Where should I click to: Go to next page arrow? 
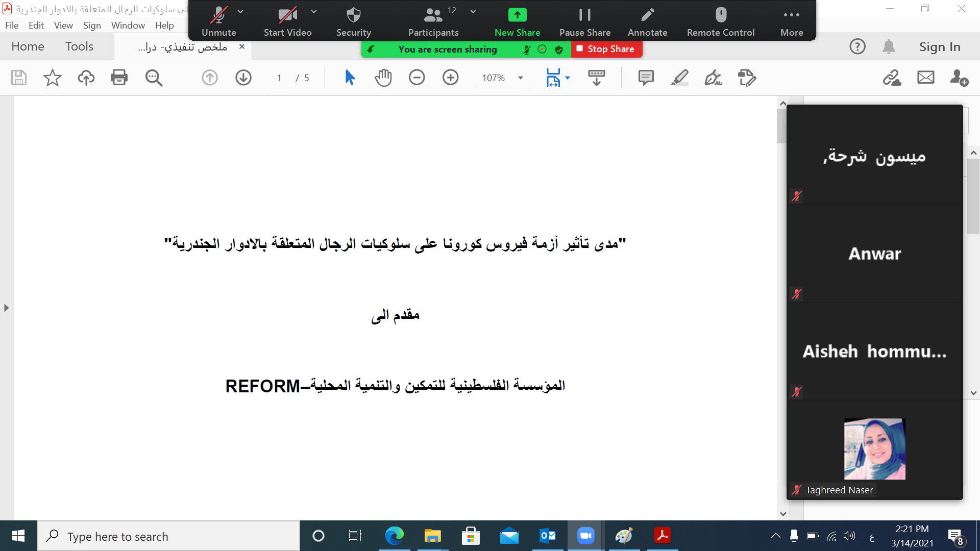[243, 78]
